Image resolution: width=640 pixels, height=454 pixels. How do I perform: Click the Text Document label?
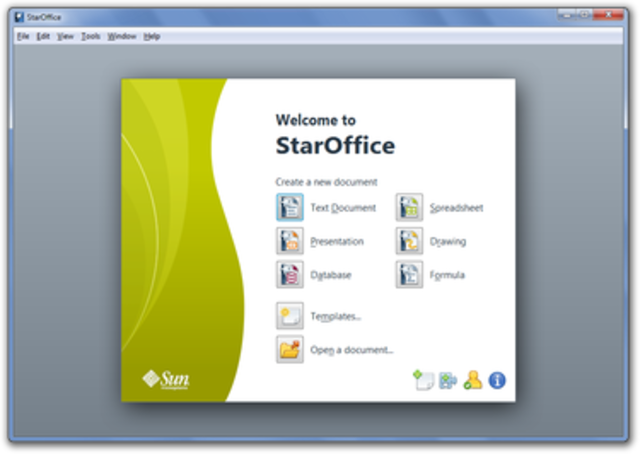click(343, 208)
